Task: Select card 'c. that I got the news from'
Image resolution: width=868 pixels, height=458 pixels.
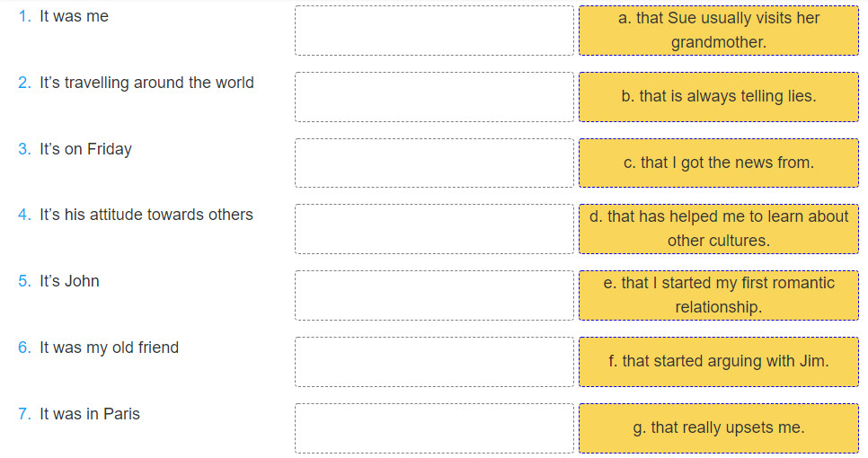Action: [719, 163]
